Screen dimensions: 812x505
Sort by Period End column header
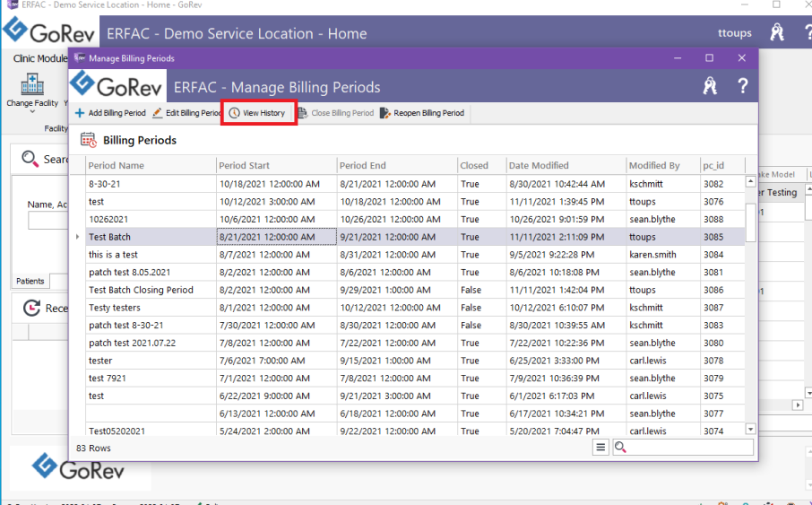tap(397, 165)
